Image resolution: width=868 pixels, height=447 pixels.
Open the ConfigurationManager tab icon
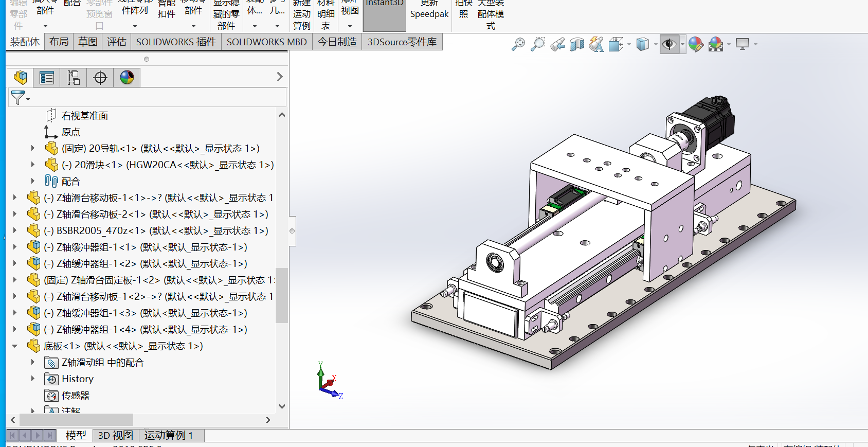(x=74, y=78)
